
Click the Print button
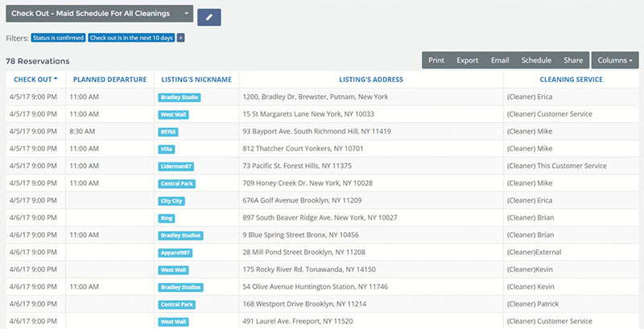(x=436, y=60)
